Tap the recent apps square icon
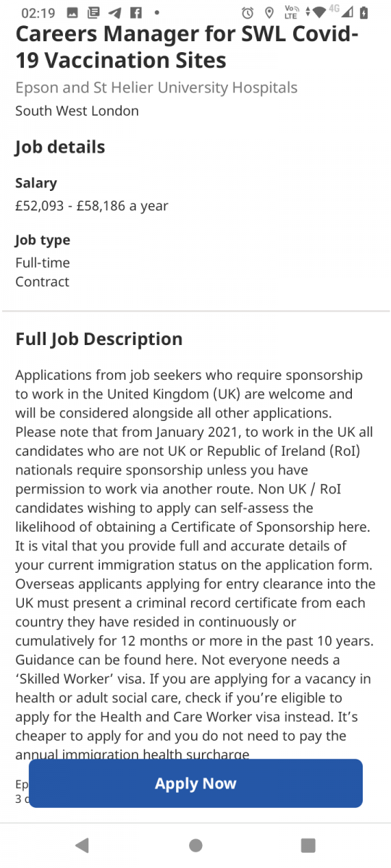The image size is (391, 868). pos(308,845)
